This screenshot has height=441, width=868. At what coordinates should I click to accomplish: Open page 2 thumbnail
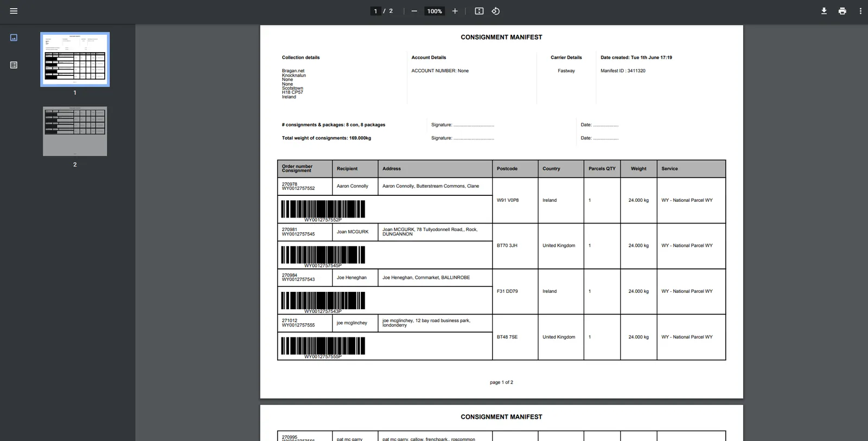(x=75, y=131)
